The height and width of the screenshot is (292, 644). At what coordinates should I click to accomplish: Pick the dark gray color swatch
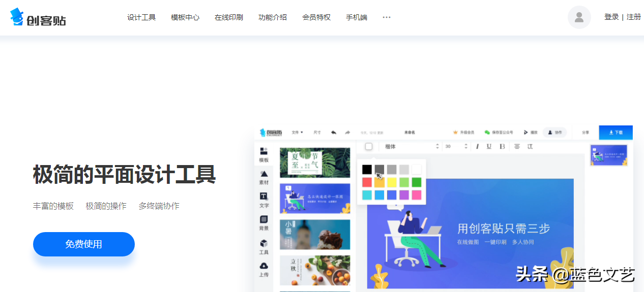coord(379,169)
